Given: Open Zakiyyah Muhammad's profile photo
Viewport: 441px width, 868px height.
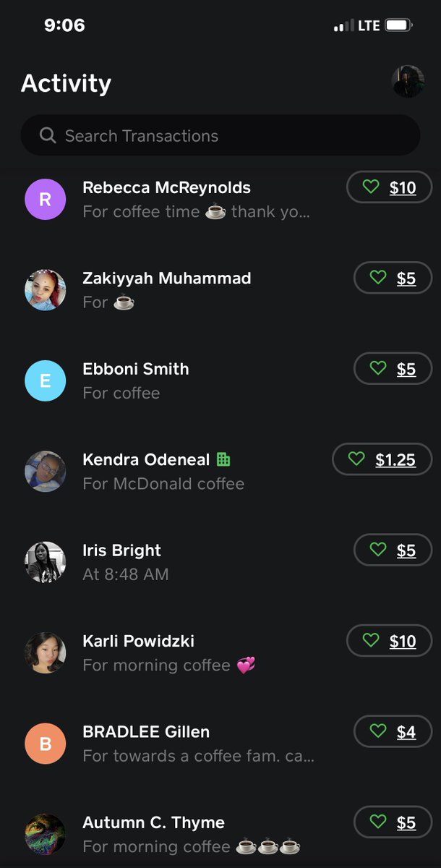Looking at the screenshot, I should pos(45,290).
